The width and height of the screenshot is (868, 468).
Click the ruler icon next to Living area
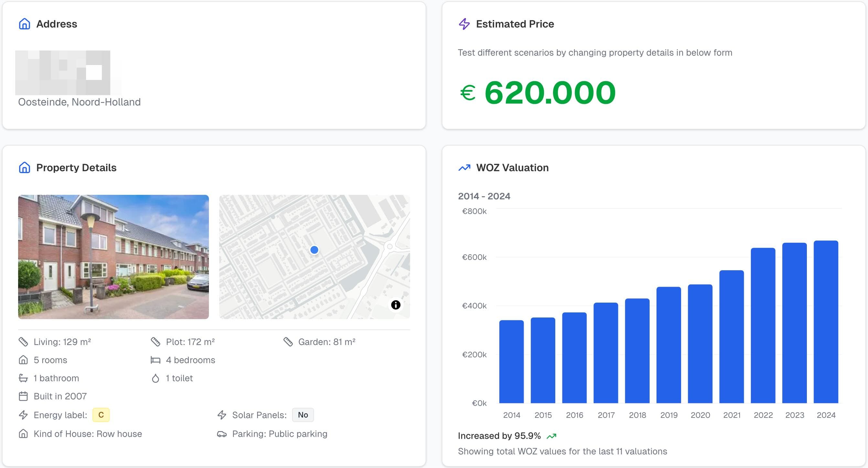23,341
